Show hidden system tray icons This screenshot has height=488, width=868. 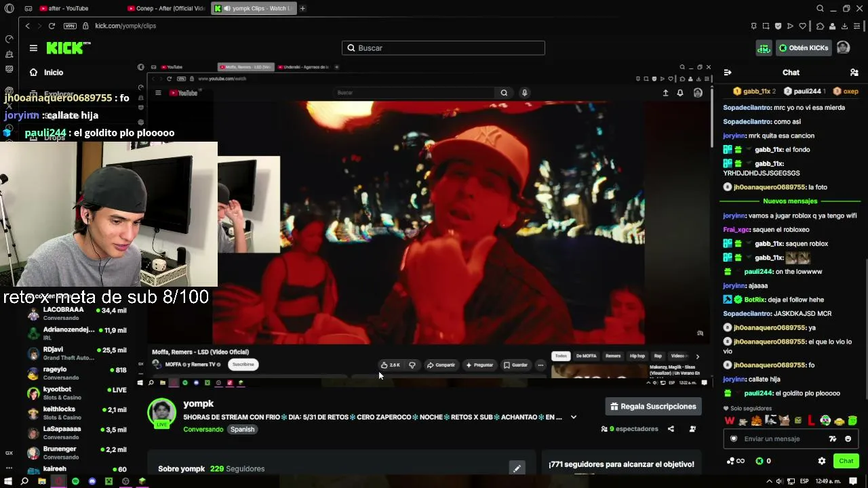tap(769, 481)
